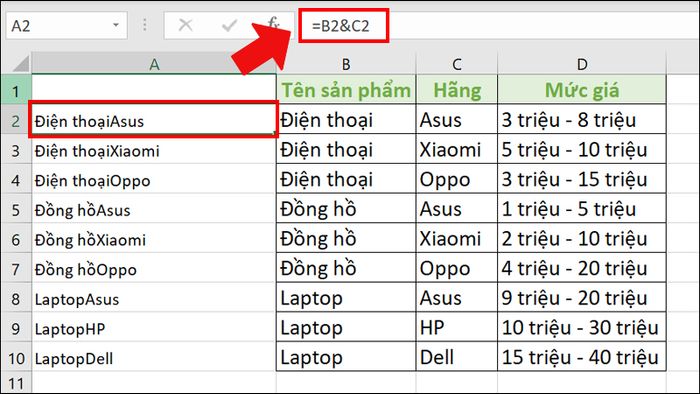This screenshot has width=700, height=394.
Task: Click the 'Tên sản phẩm' header cell
Action: (346, 90)
